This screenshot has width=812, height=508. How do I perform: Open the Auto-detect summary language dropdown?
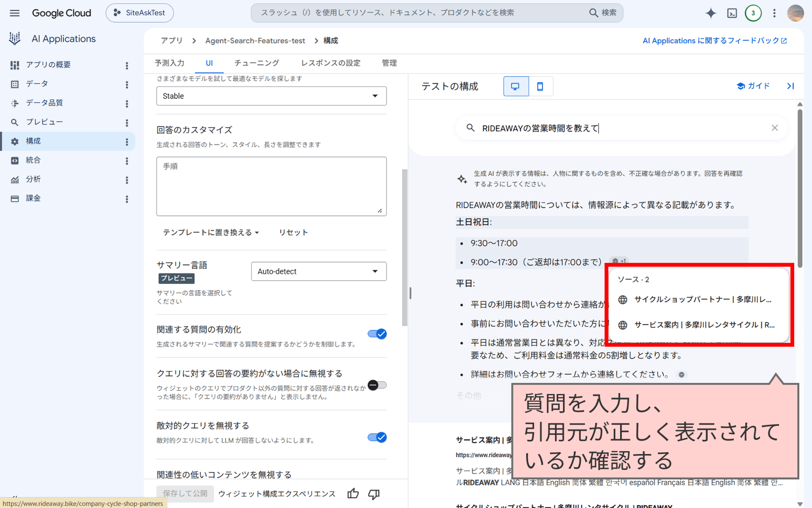tap(318, 271)
